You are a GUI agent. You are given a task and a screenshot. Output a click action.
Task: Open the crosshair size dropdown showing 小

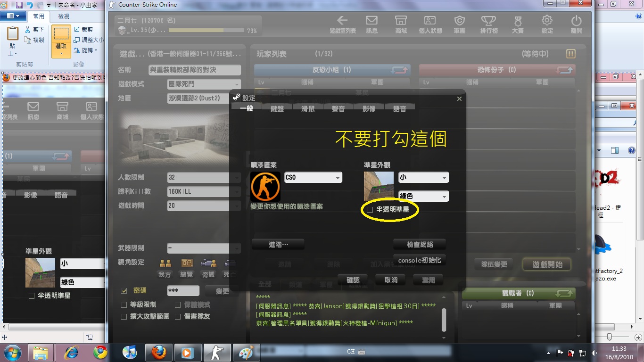click(x=423, y=178)
